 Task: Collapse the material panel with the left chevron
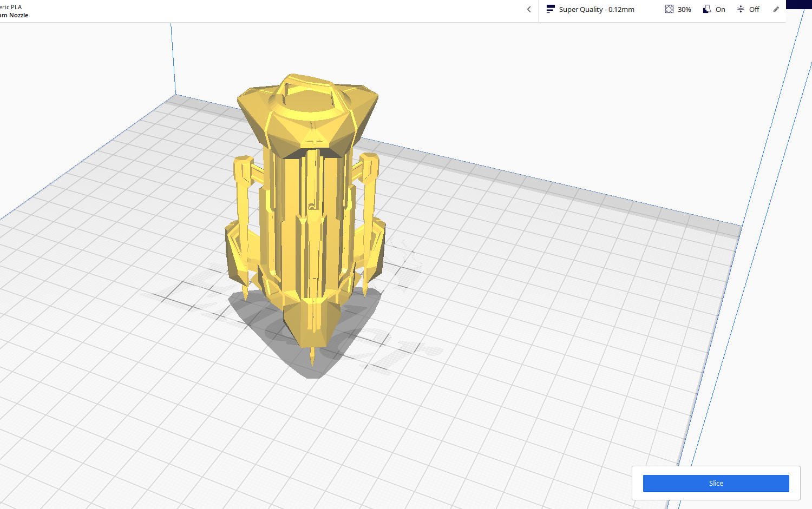(x=529, y=9)
